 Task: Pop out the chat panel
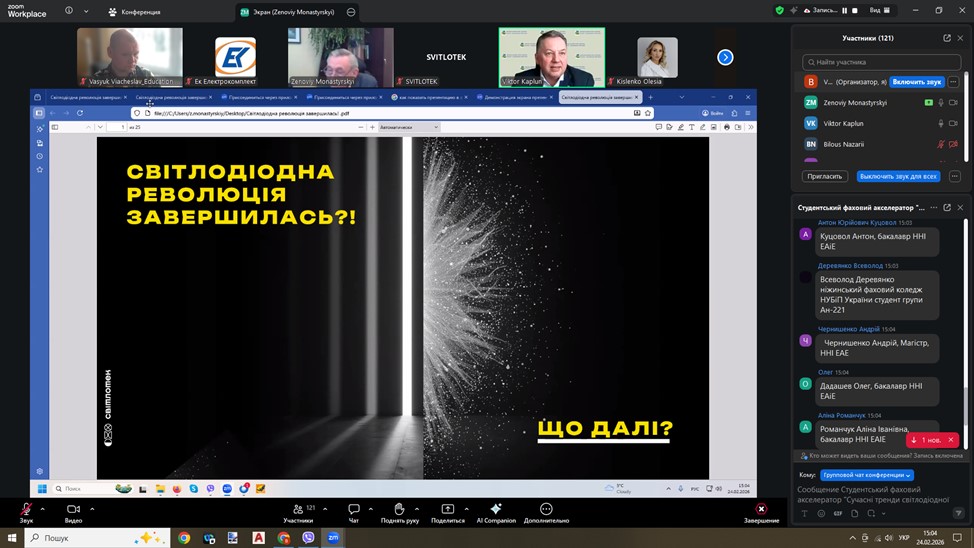click(x=947, y=208)
